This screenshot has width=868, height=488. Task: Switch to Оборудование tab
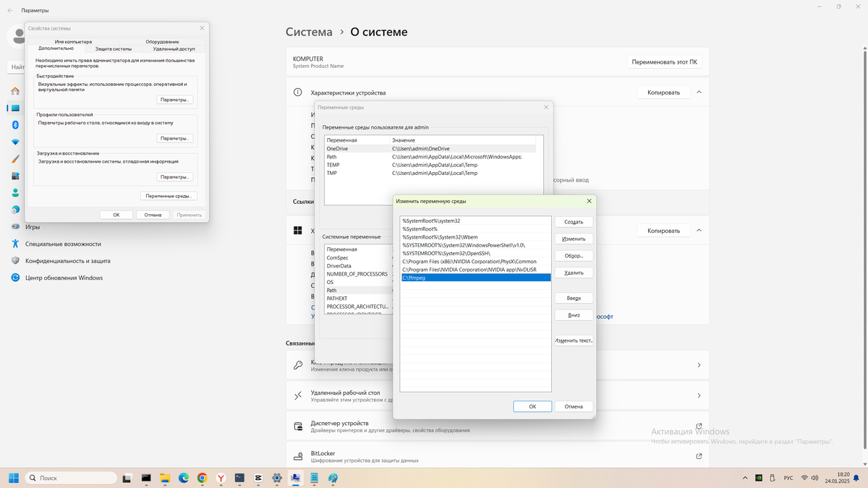pos(162,42)
